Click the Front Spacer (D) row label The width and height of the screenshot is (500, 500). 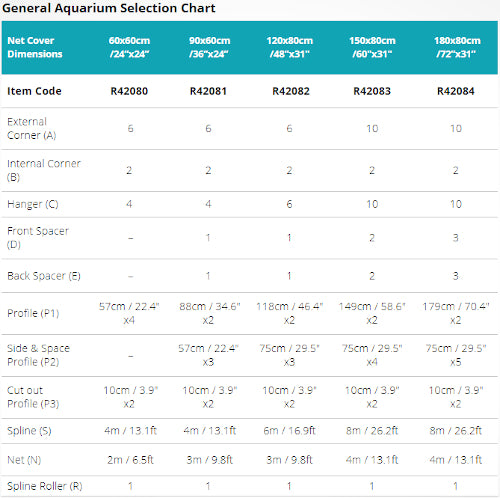coord(38,238)
